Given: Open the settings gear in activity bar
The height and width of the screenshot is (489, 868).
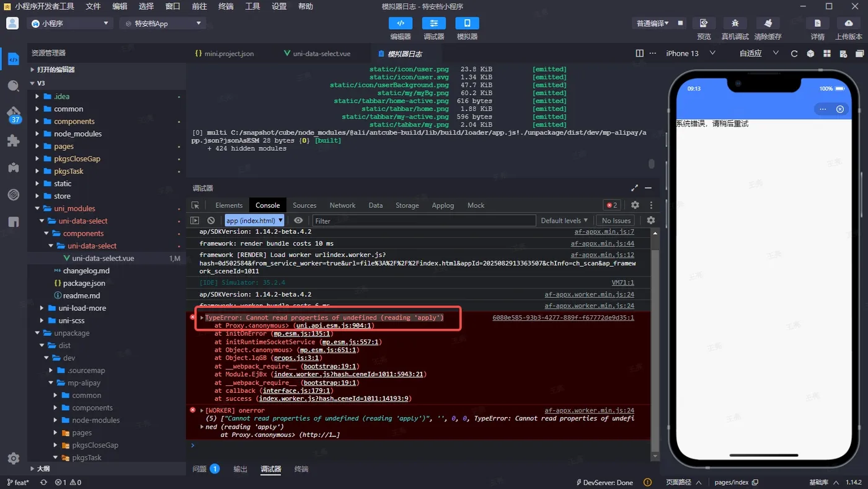Looking at the screenshot, I should click(x=13, y=459).
